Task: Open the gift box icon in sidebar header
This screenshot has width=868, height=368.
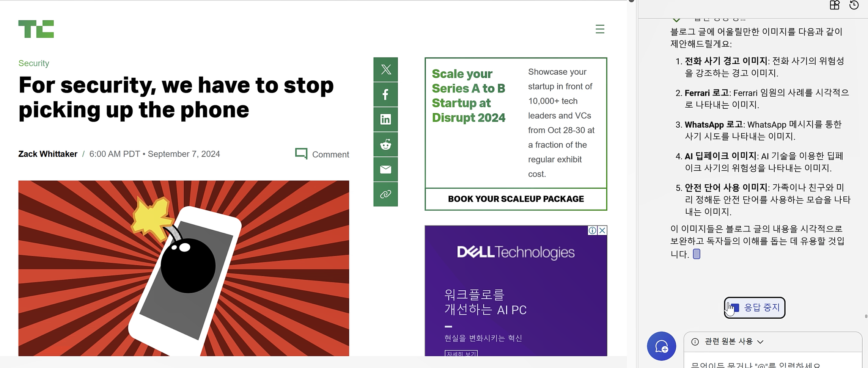Action: pyautogui.click(x=834, y=5)
